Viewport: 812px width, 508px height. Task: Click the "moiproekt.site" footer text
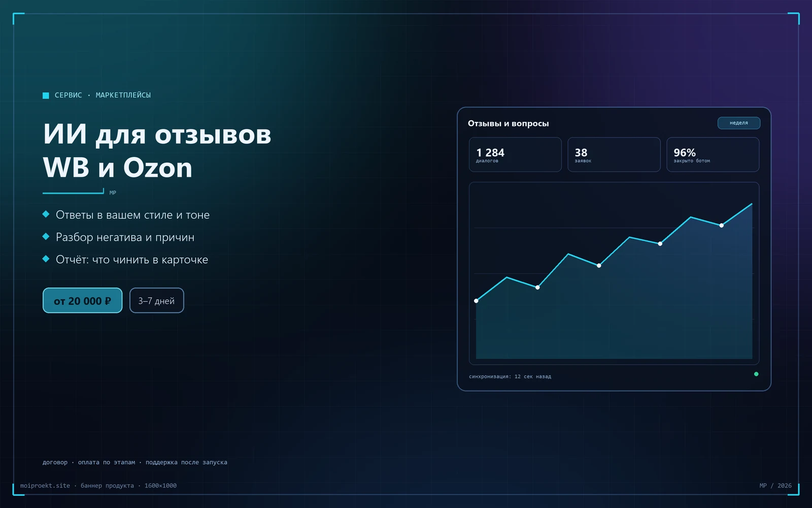[x=45, y=486]
